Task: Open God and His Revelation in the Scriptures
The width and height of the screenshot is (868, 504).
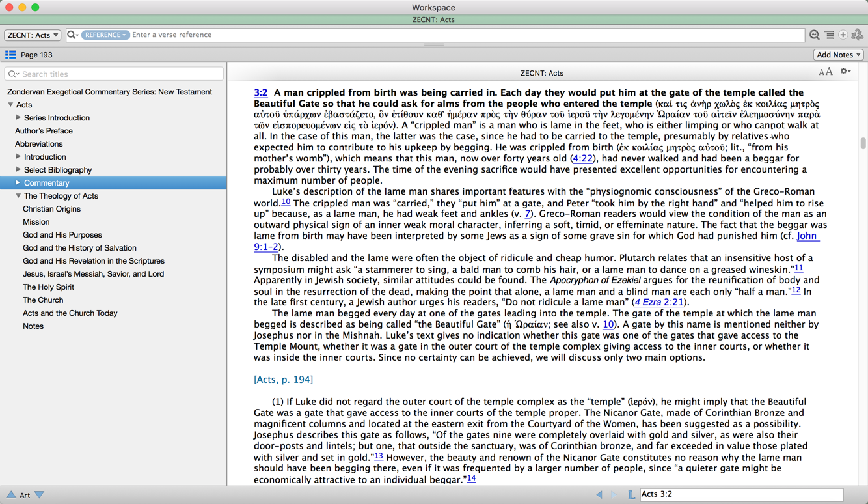Action: click(94, 261)
